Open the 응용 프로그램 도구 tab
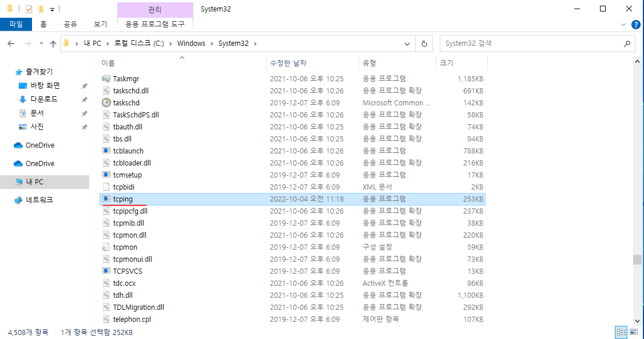The image size is (644, 339). pos(155,24)
